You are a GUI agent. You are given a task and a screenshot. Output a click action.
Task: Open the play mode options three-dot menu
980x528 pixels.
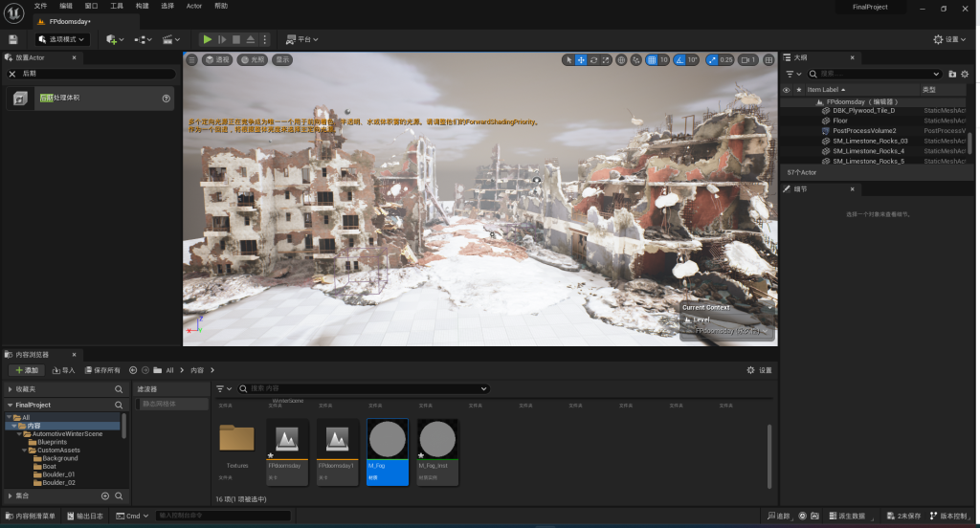click(x=265, y=39)
